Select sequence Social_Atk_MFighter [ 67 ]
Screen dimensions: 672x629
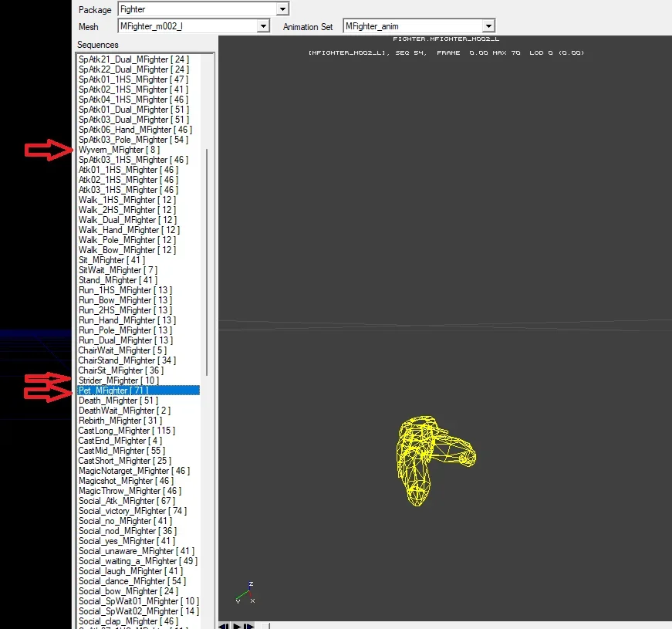click(127, 501)
